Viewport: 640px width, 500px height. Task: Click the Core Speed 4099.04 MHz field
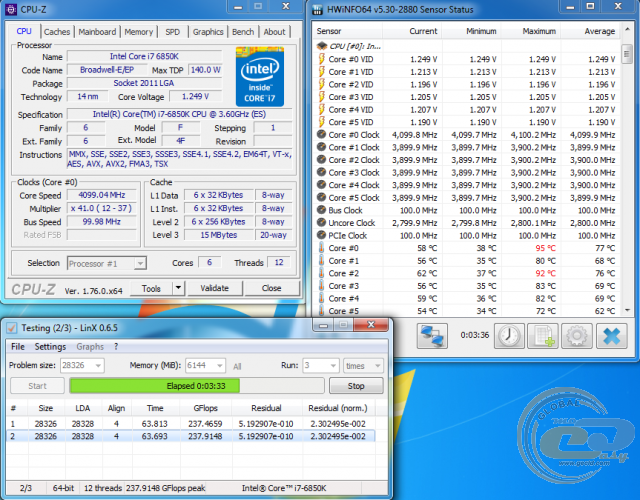[102, 195]
